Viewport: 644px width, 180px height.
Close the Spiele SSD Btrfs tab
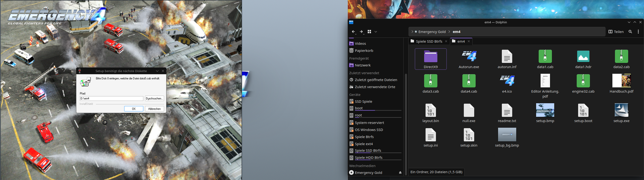click(446, 41)
